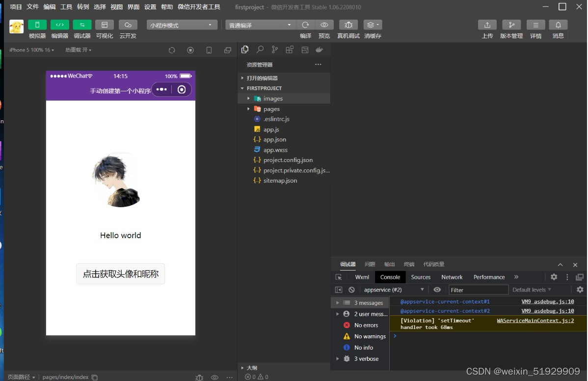Open the app.wxss file
This screenshot has width=588, height=381.
pyautogui.click(x=284, y=150)
